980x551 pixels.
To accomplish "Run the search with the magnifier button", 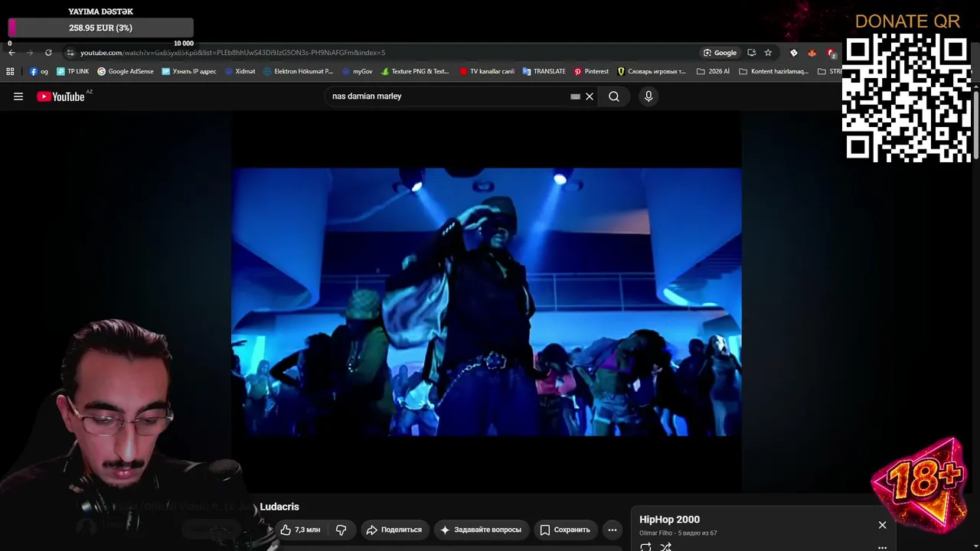I will [x=614, y=96].
